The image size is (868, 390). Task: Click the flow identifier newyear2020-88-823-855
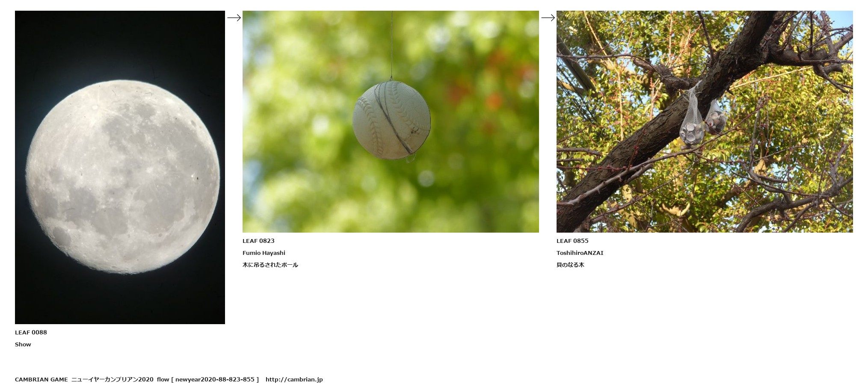[x=215, y=379]
